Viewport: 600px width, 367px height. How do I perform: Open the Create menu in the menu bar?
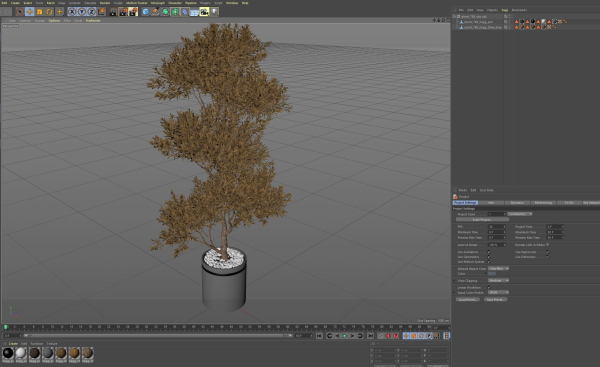tap(15, 3)
